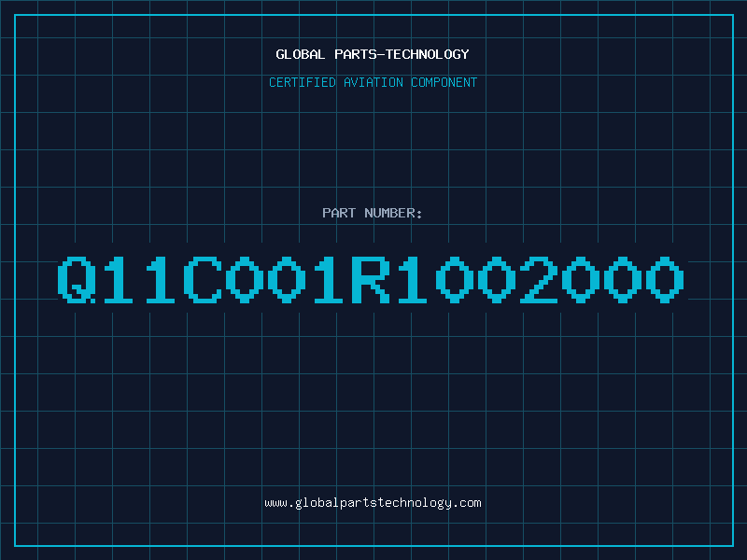Open the www.globalpartstechnology.com link
The width and height of the screenshot is (747, 560).
coord(373,503)
